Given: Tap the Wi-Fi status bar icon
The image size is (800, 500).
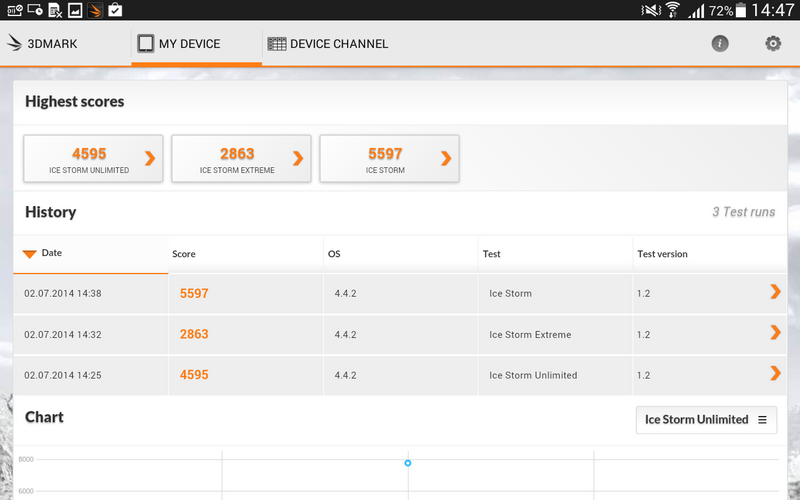Looking at the screenshot, I should coord(673,10).
